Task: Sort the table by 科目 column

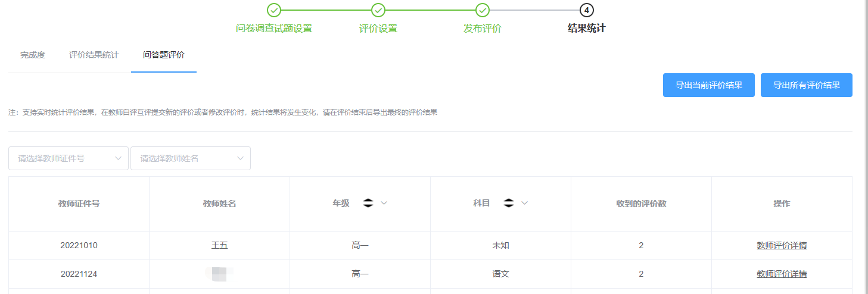Action: click(x=508, y=204)
